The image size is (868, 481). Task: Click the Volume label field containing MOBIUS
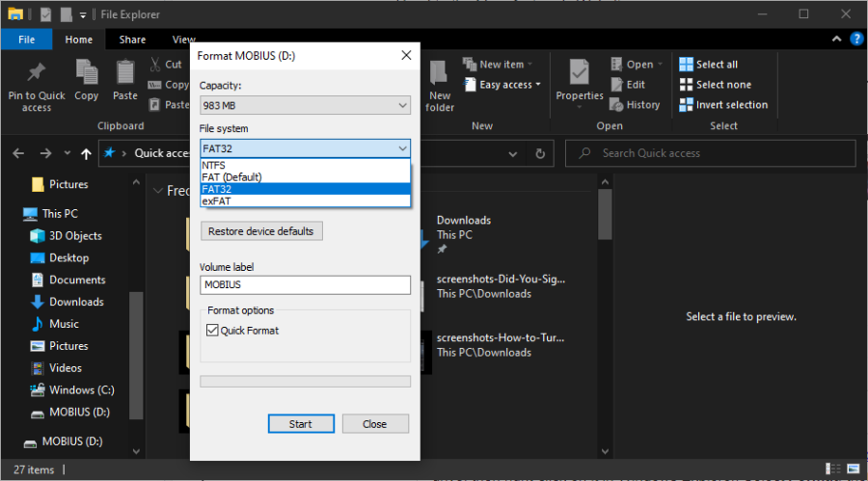[x=305, y=285]
